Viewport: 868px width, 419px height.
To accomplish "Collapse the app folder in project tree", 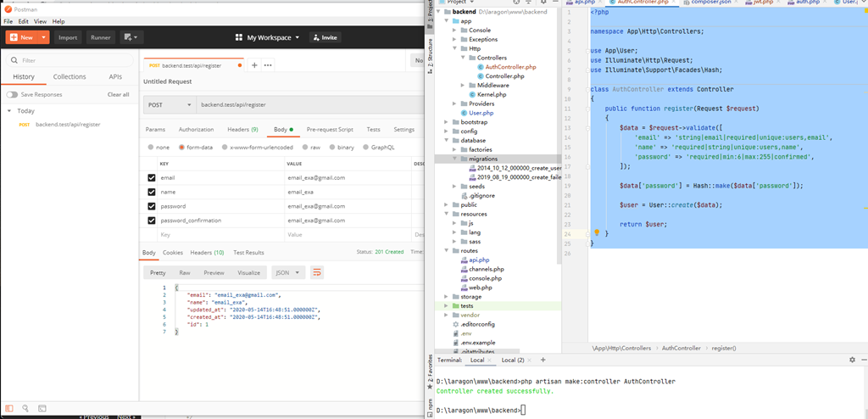I will 447,21.
